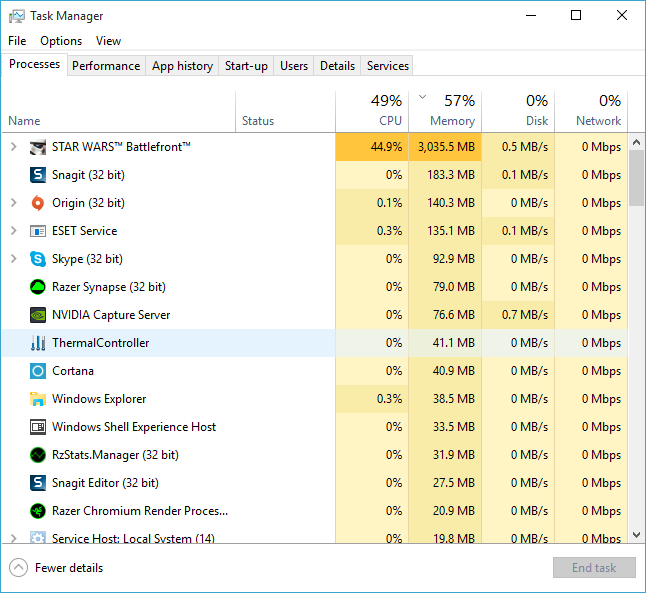Click the Fewer details link text
The height and width of the screenshot is (593, 646).
tap(69, 568)
